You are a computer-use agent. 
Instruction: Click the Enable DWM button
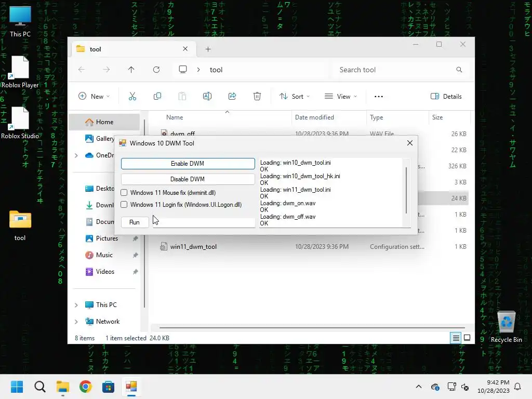[x=188, y=164]
